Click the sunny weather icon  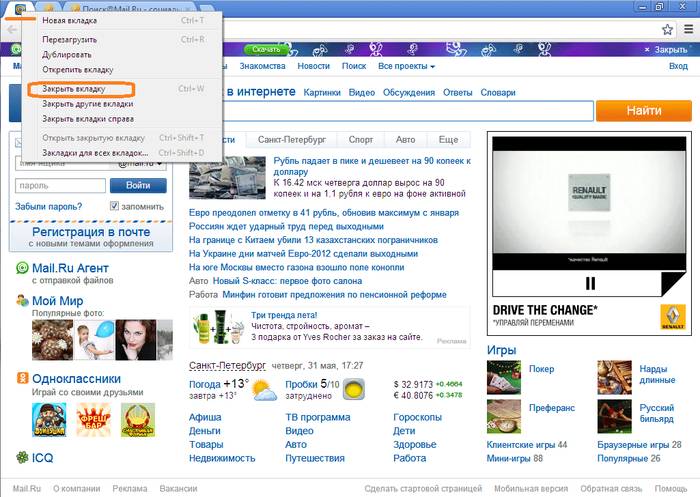coord(264,389)
